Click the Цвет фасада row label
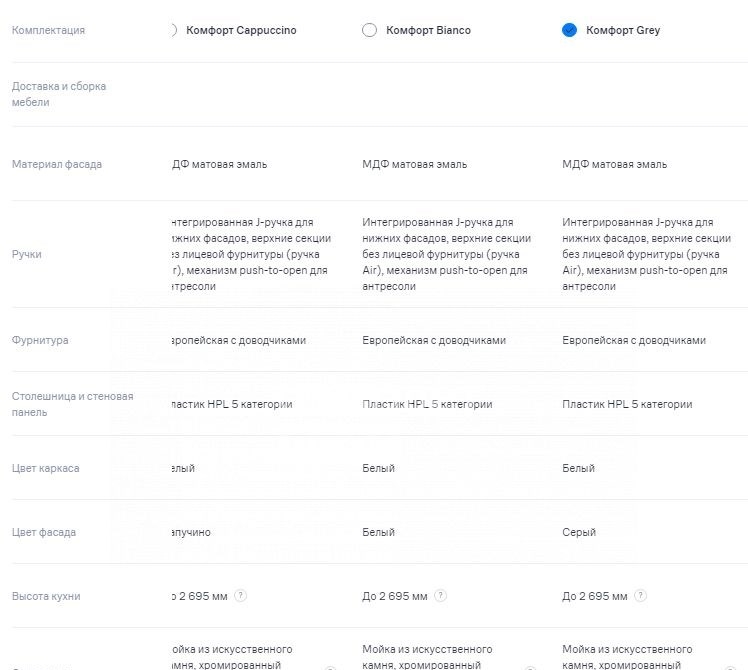This screenshot has height=670, width=748. [44, 532]
